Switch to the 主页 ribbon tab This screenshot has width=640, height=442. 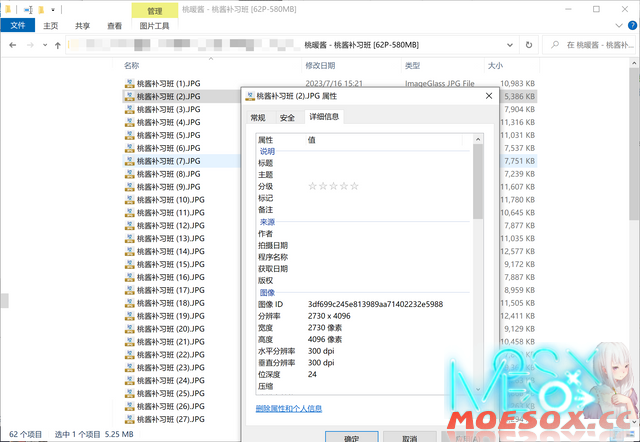[51, 26]
